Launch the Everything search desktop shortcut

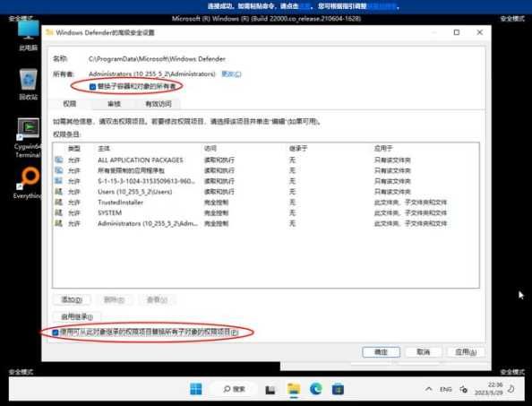(28, 183)
